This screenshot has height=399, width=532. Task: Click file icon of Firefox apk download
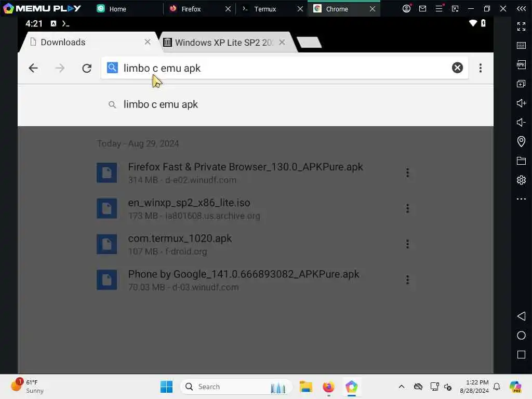click(x=107, y=172)
